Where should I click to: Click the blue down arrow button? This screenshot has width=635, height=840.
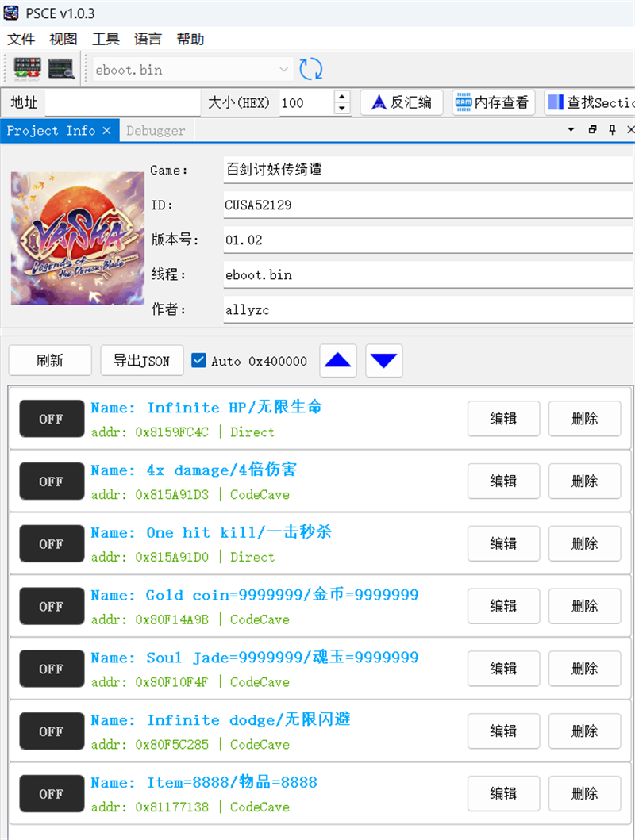384,361
